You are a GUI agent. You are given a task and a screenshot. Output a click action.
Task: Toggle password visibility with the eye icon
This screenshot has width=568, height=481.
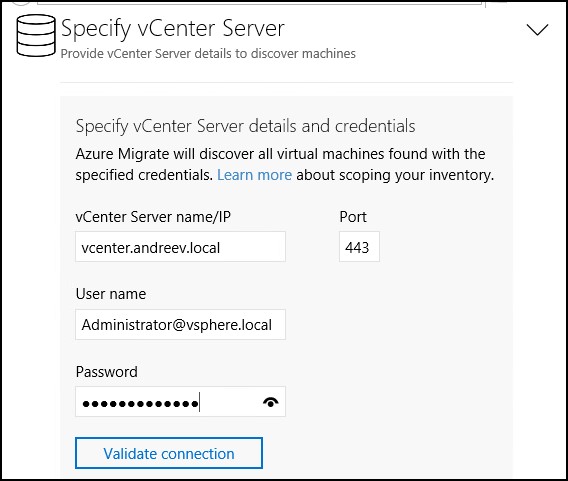pyautogui.click(x=271, y=402)
